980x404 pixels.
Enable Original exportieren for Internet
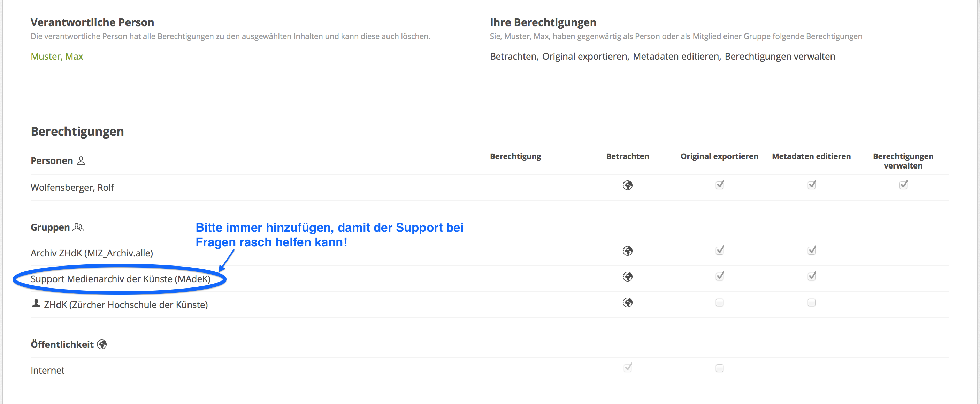click(x=719, y=368)
